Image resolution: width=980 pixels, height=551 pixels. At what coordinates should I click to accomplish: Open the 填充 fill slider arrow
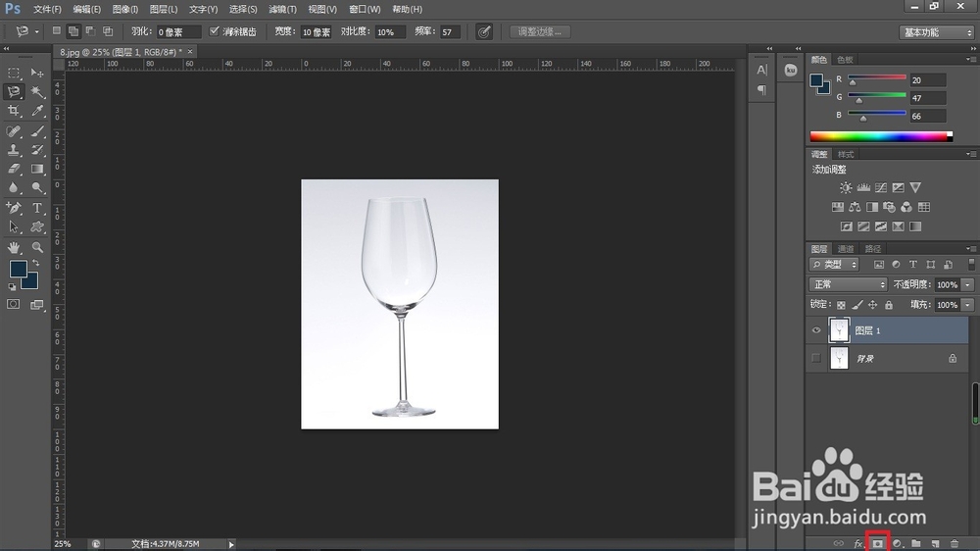(967, 305)
